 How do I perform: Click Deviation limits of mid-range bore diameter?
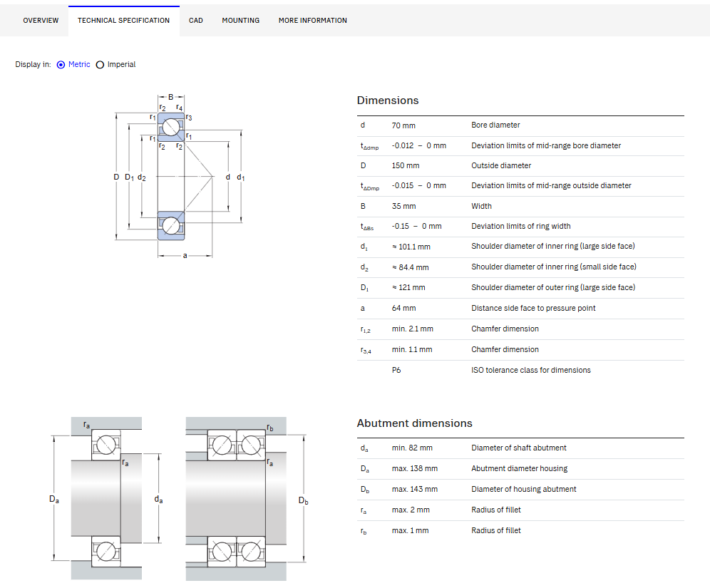[x=545, y=146]
